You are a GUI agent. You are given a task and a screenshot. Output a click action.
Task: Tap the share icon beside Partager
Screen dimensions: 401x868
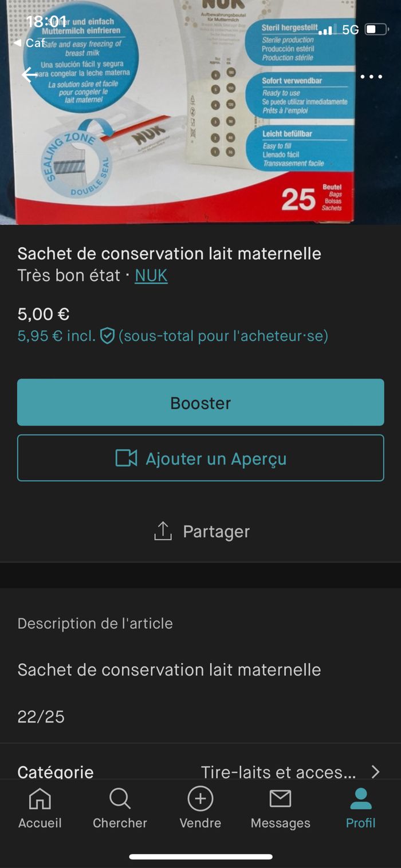click(x=164, y=530)
